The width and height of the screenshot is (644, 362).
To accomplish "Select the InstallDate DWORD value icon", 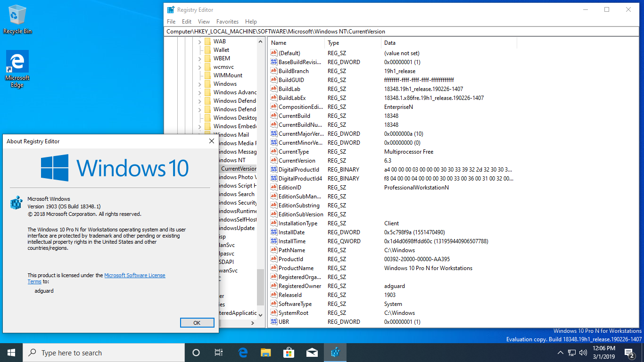I will click(x=274, y=232).
